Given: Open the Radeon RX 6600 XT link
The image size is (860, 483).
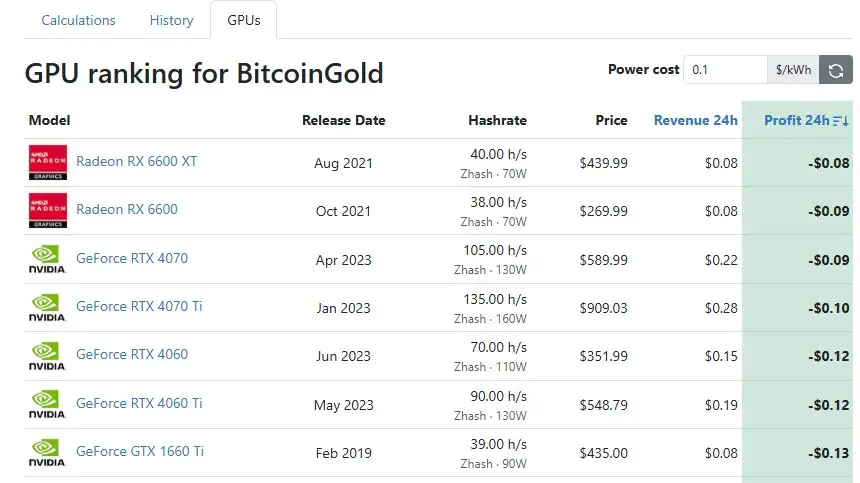Looking at the screenshot, I should click(x=137, y=161).
